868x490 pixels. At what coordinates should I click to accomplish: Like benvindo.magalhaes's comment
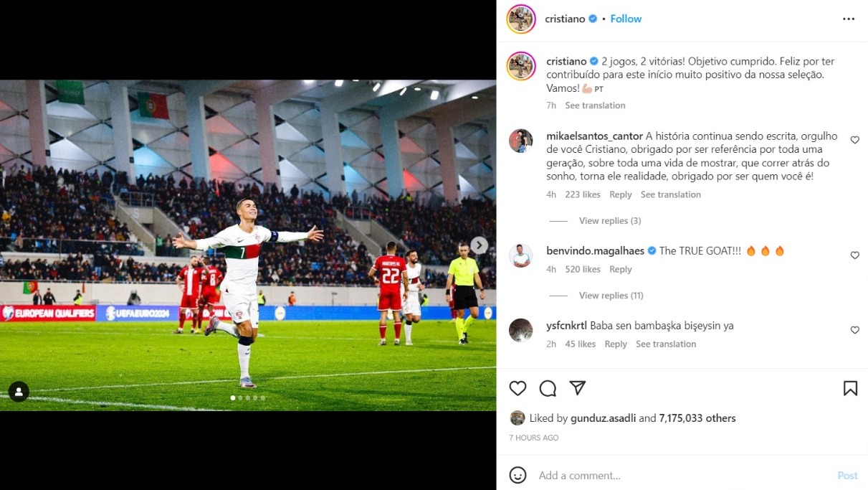[854, 255]
